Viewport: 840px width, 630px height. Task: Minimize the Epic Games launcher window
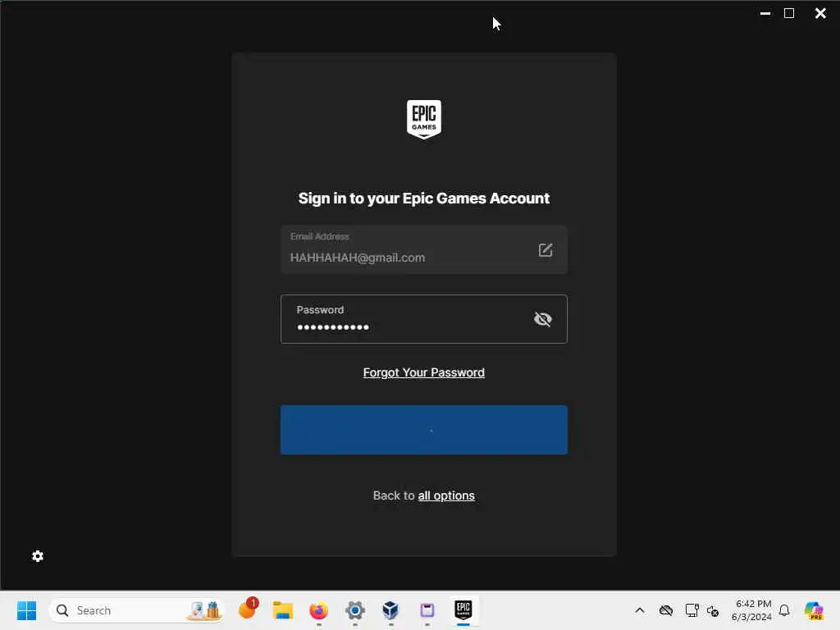(765, 13)
